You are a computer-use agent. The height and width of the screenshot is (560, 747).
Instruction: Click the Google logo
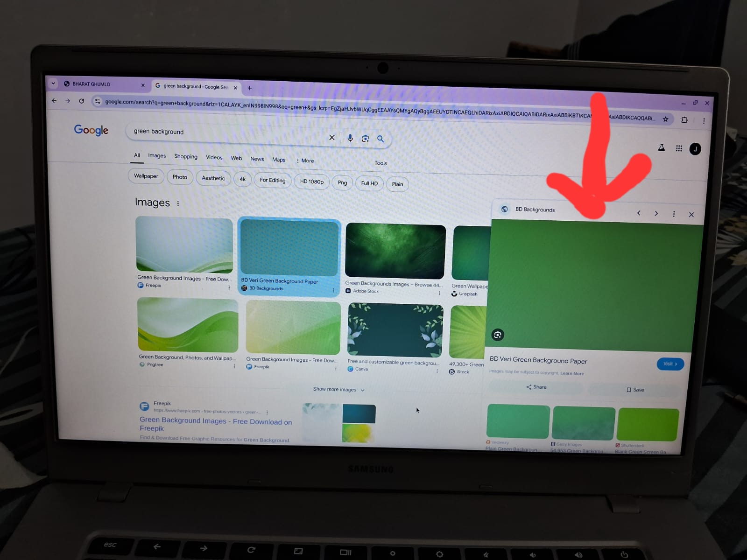point(91,130)
